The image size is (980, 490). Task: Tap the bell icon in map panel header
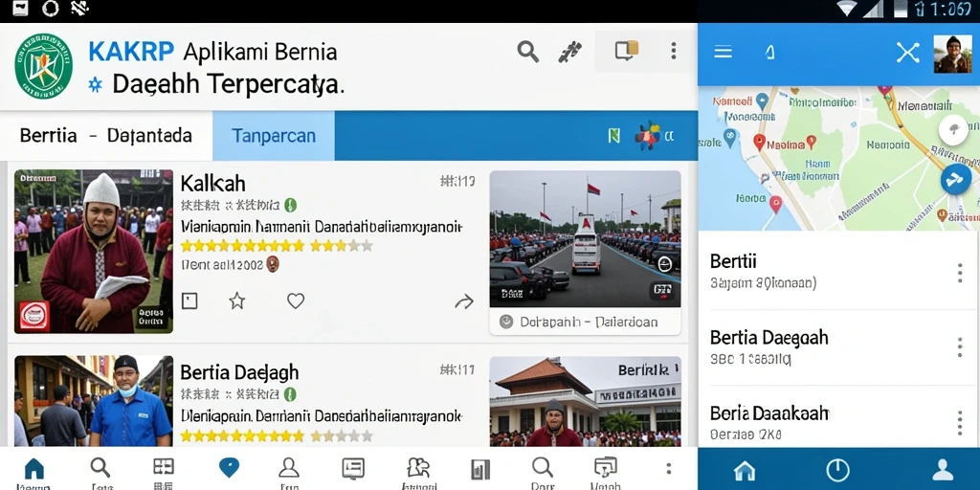coord(770,54)
